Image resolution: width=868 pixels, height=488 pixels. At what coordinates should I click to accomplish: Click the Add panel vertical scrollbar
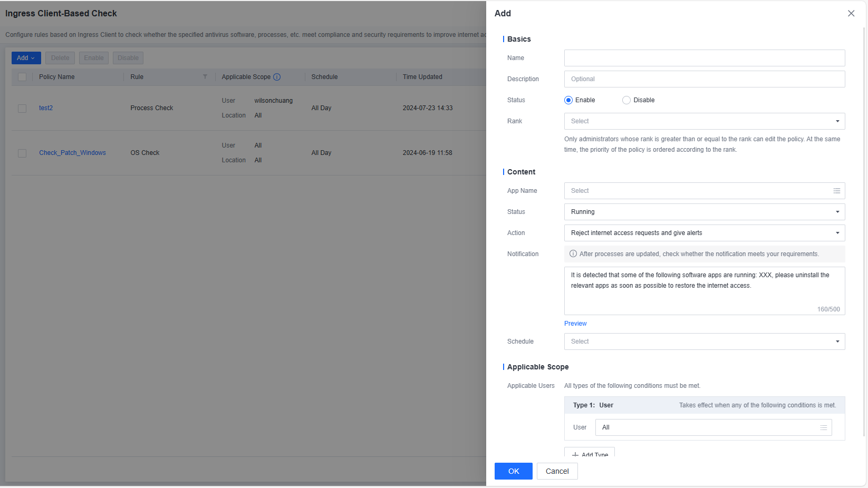point(864,232)
